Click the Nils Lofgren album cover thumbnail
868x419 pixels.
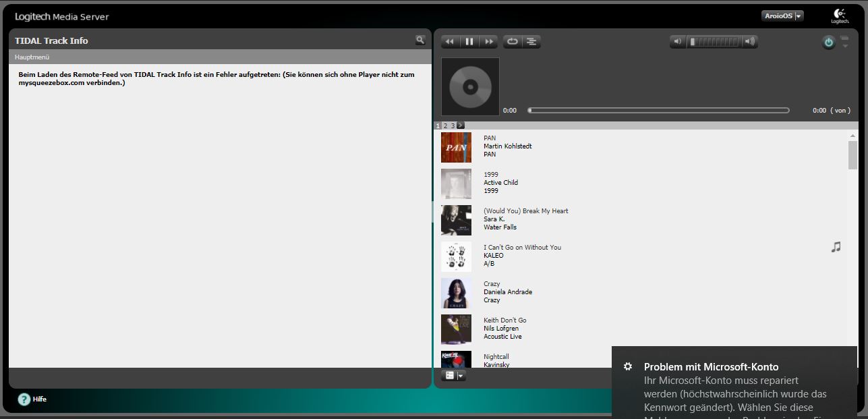456,329
